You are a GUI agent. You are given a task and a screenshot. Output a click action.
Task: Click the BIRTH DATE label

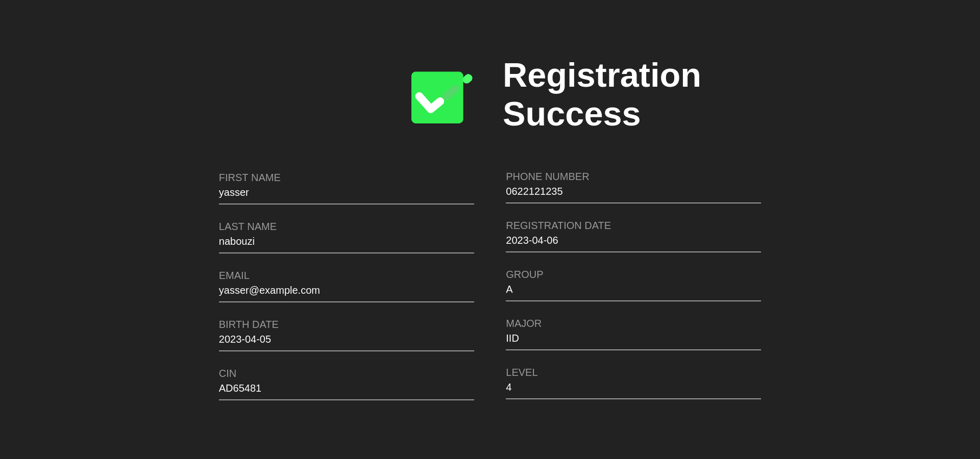point(248,325)
